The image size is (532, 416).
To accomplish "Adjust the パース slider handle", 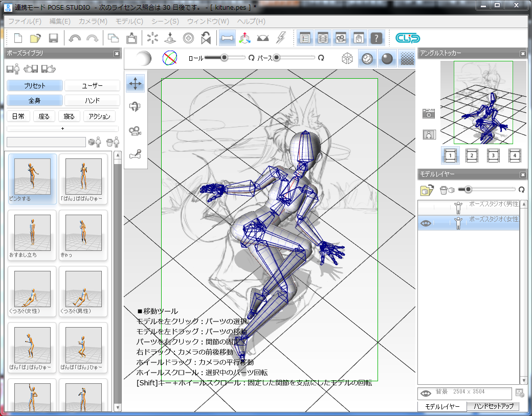I will click(277, 58).
